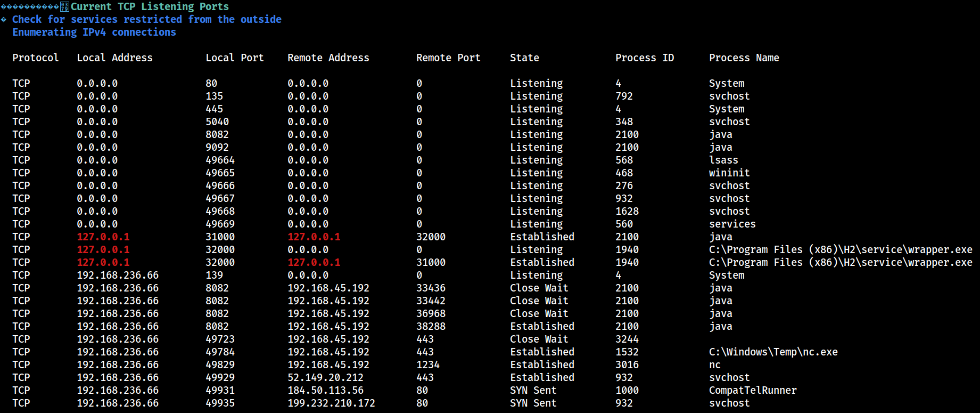
Task: Click process ID 1532
Action: coord(627,352)
